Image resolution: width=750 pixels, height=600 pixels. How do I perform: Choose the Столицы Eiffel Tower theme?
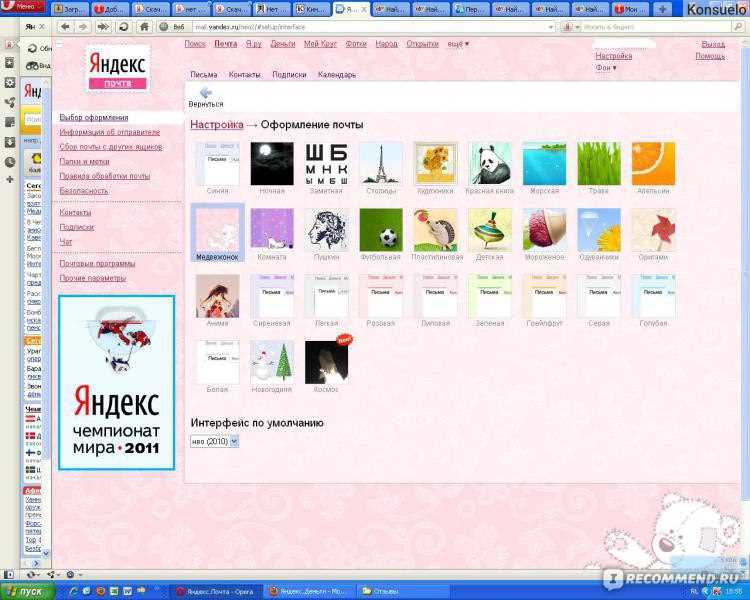click(381, 163)
